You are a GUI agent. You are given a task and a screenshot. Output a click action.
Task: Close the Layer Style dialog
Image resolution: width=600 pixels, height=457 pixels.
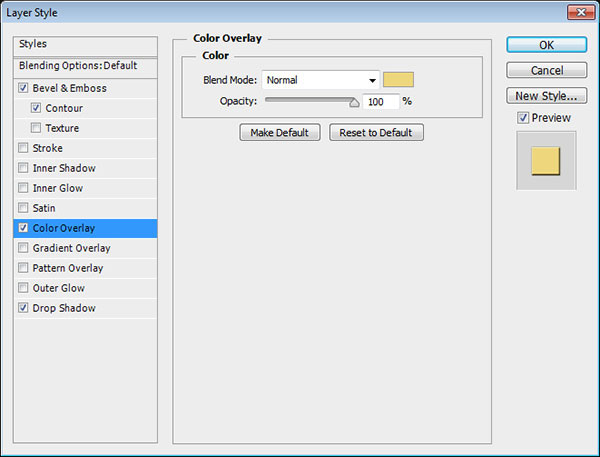point(580,12)
